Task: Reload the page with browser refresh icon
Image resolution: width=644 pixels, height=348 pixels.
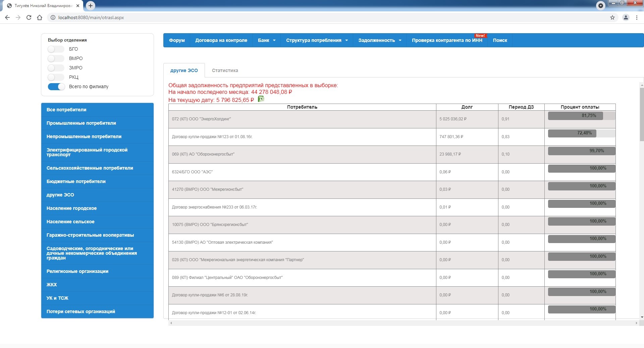Action: [x=29, y=17]
